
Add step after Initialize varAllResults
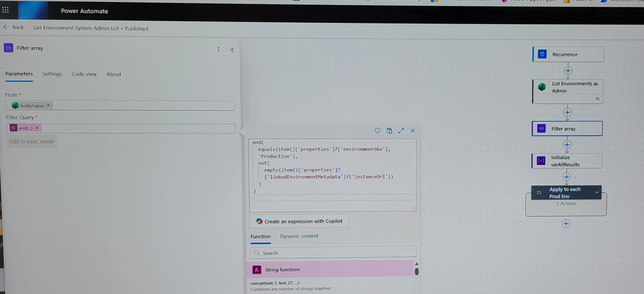coord(566,177)
